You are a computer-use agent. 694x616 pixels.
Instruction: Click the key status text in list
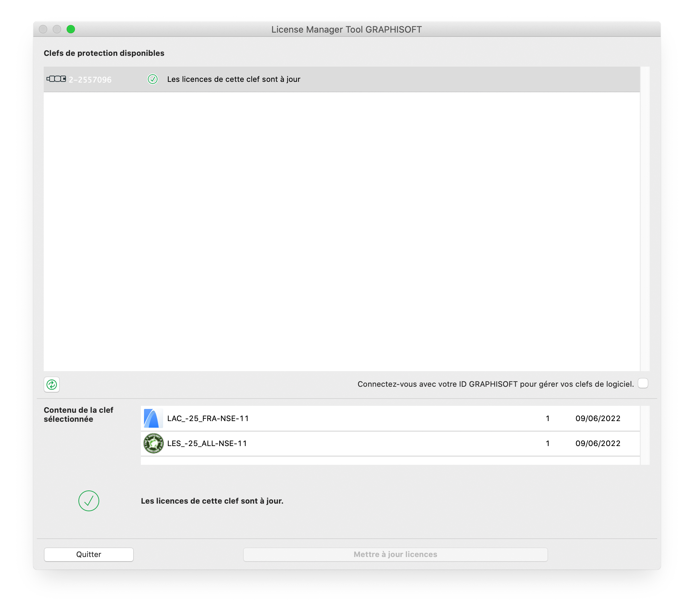pyautogui.click(x=234, y=79)
